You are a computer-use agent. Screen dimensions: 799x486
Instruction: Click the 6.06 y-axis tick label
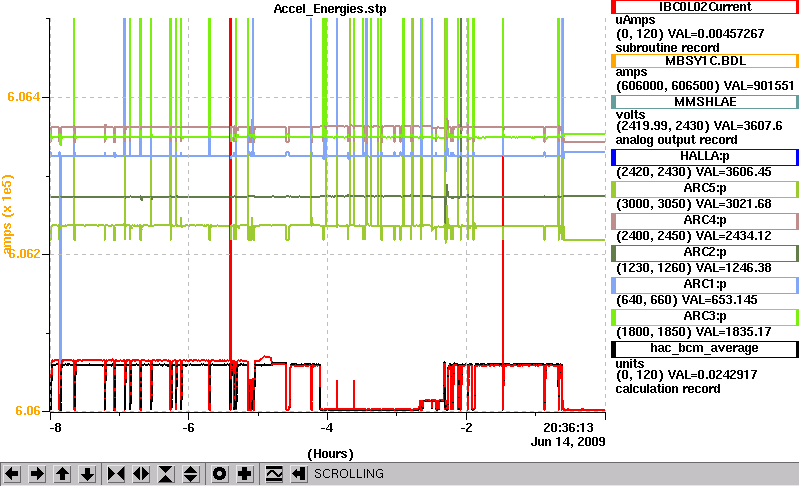point(28,411)
